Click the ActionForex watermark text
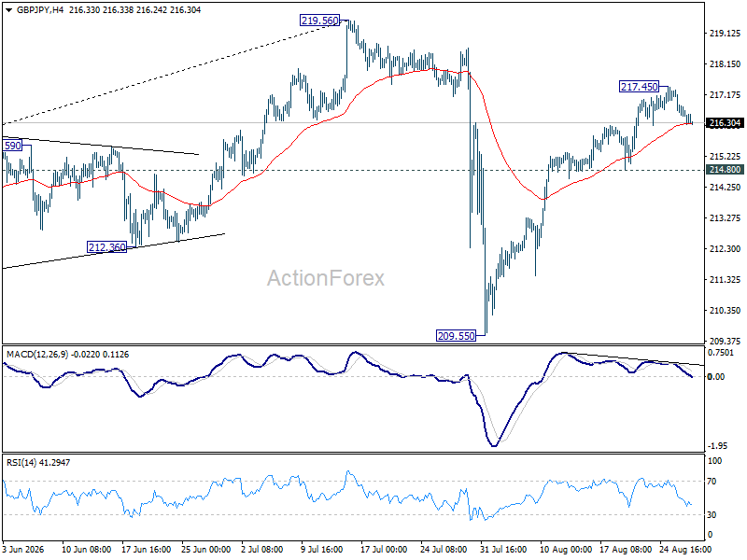 coord(325,278)
